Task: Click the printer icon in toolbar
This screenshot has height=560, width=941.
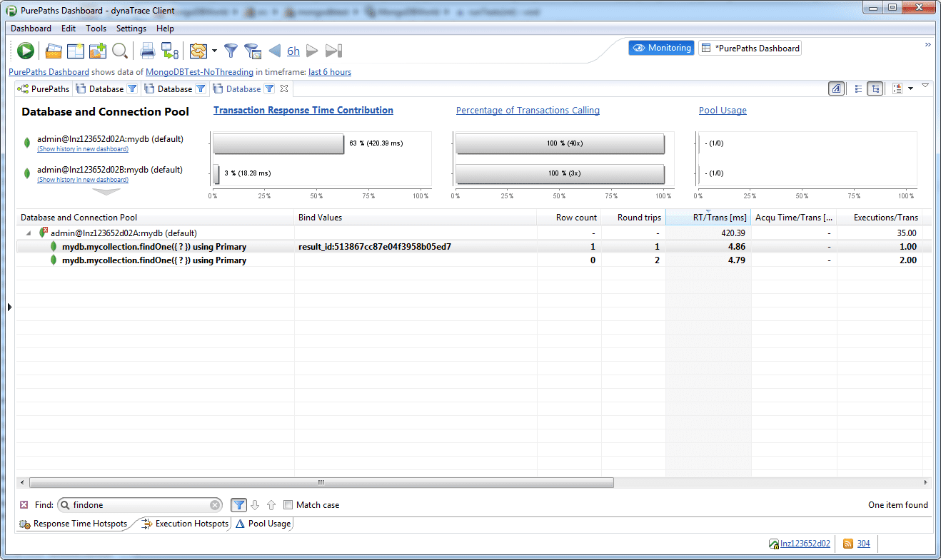Action: click(x=147, y=51)
